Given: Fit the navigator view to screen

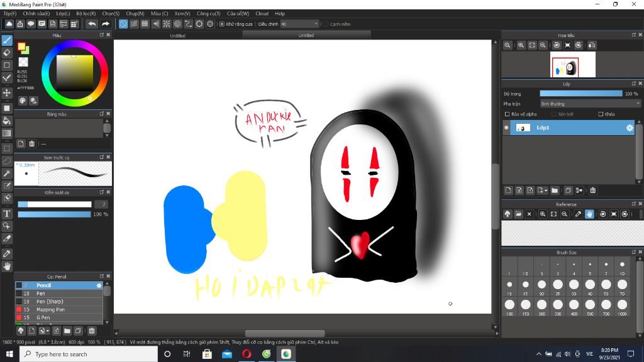Looking at the screenshot, I should (x=532, y=45).
